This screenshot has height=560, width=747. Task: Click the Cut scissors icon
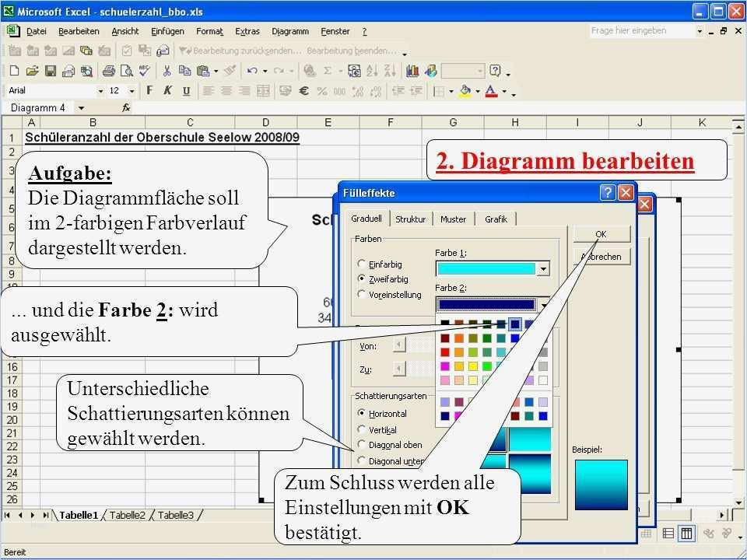167,71
